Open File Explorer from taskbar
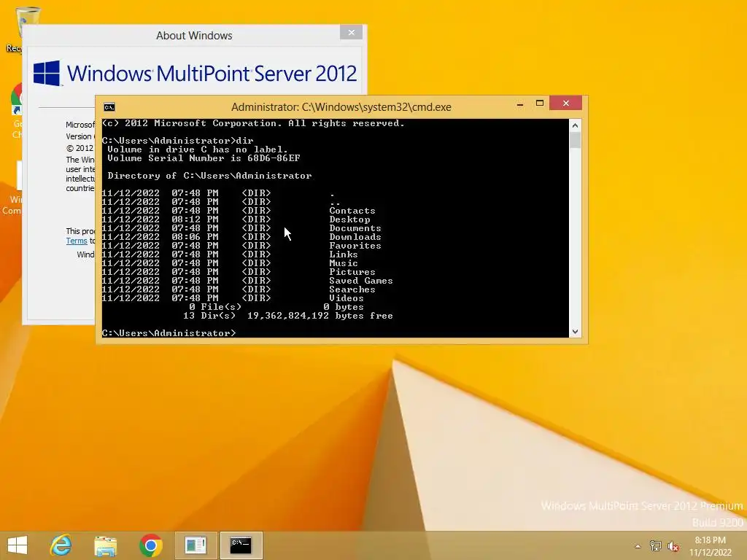 pyautogui.click(x=105, y=545)
